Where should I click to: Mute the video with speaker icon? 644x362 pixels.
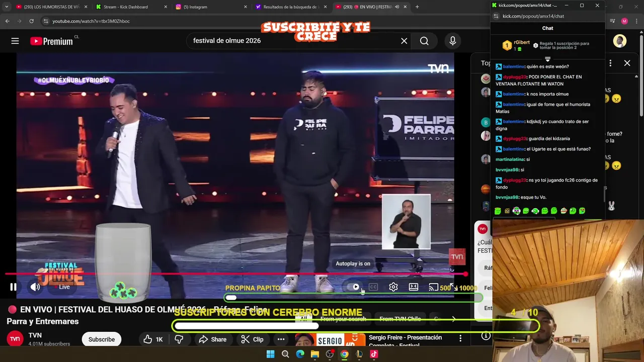pos(35,287)
